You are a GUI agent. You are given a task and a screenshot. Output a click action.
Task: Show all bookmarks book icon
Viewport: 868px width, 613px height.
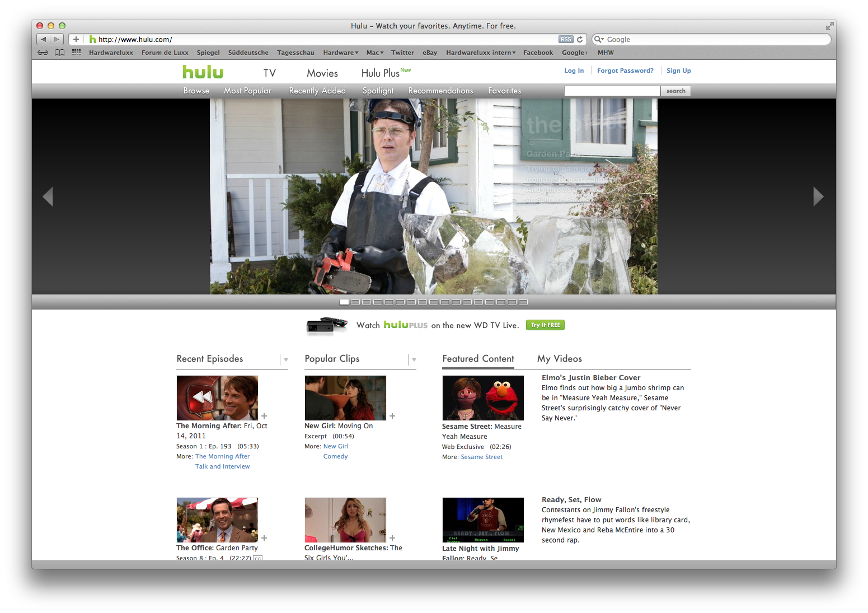click(x=60, y=53)
